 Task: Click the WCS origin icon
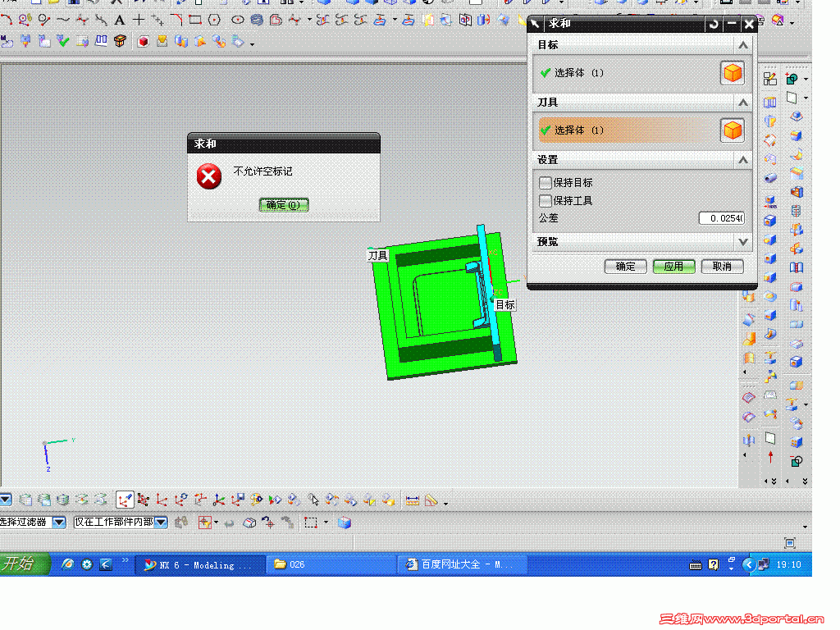[162, 500]
